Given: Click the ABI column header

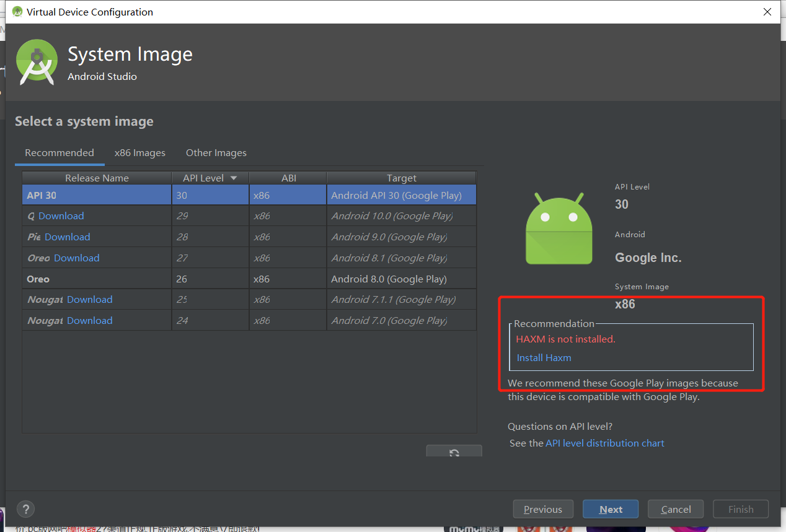Looking at the screenshot, I should pos(288,178).
